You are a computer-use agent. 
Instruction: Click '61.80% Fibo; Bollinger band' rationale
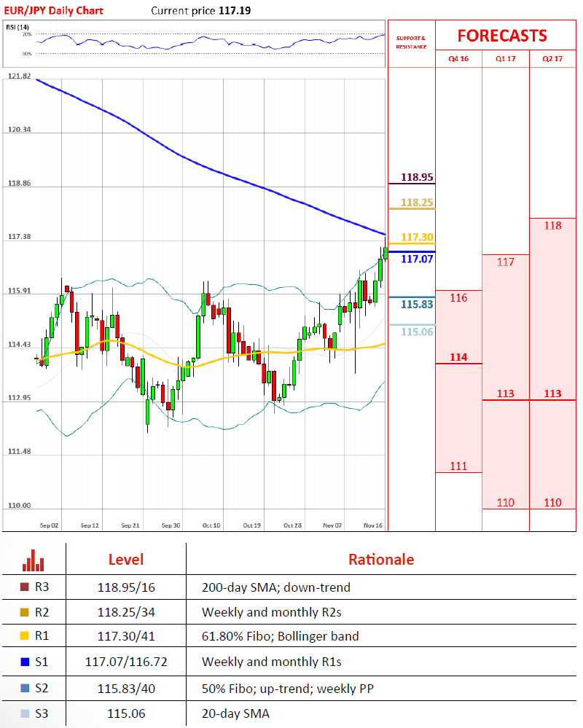point(281,636)
